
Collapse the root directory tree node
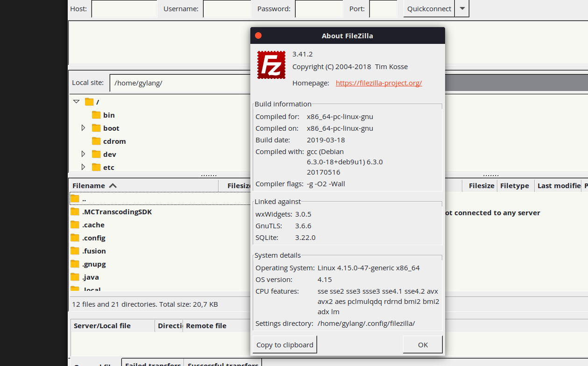pos(77,101)
